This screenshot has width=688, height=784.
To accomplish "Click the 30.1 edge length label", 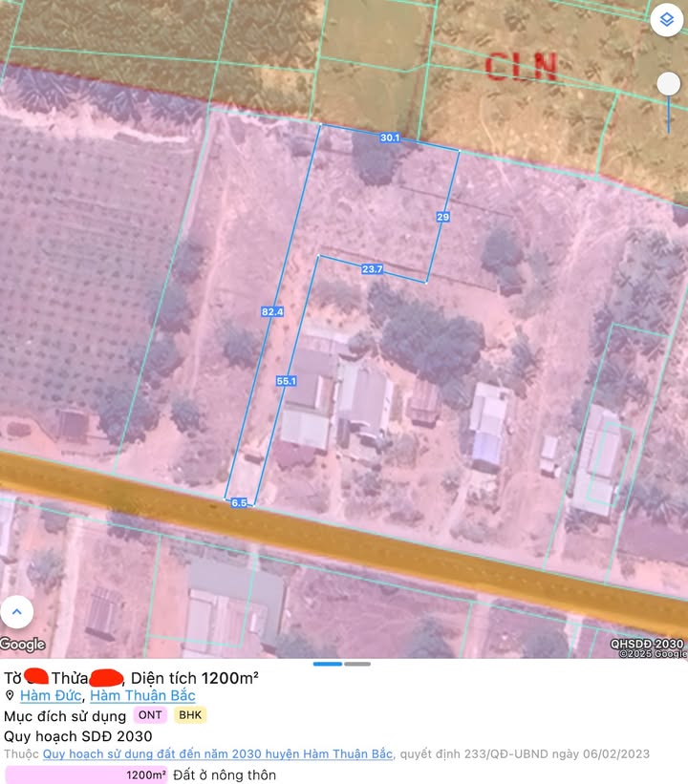I will [x=389, y=138].
